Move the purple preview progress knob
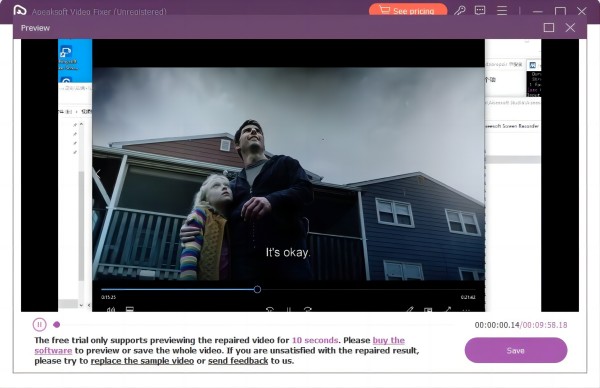This screenshot has width=600, height=388. [57, 324]
